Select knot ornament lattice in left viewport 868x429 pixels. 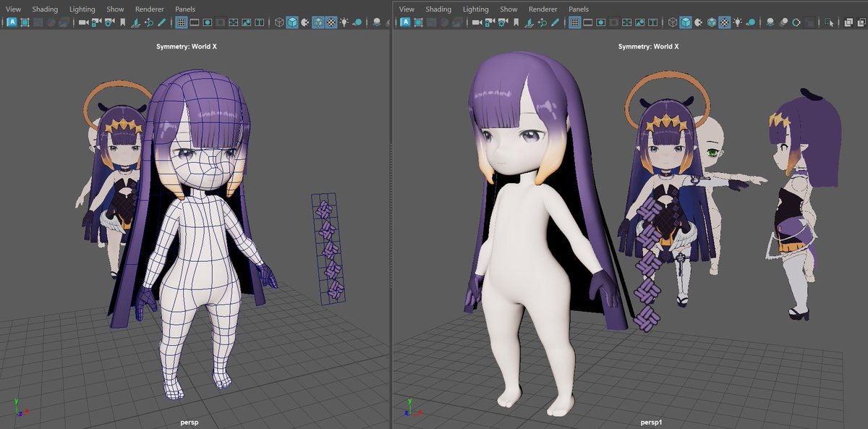[x=329, y=247]
